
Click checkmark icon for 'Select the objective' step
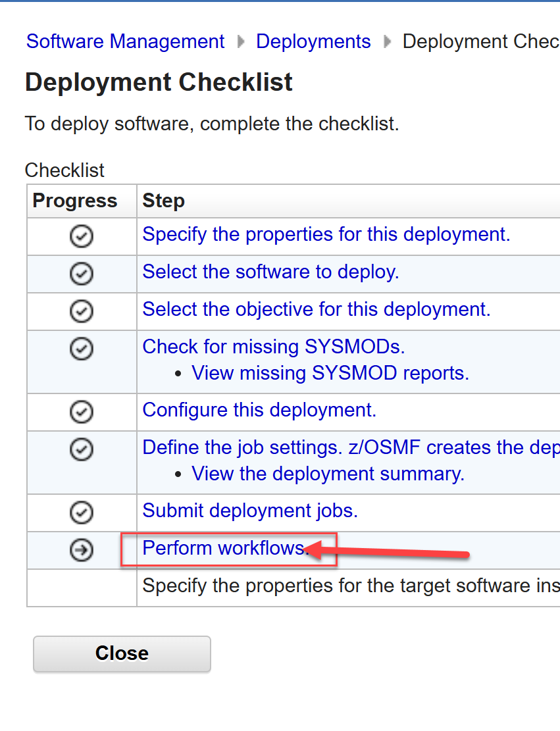(x=81, y=311)
